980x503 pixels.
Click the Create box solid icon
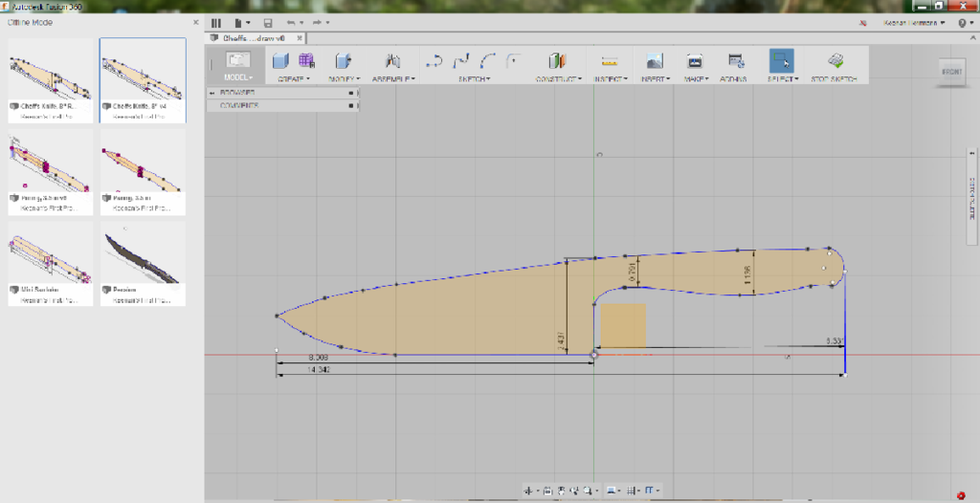(x=280, y=60)
